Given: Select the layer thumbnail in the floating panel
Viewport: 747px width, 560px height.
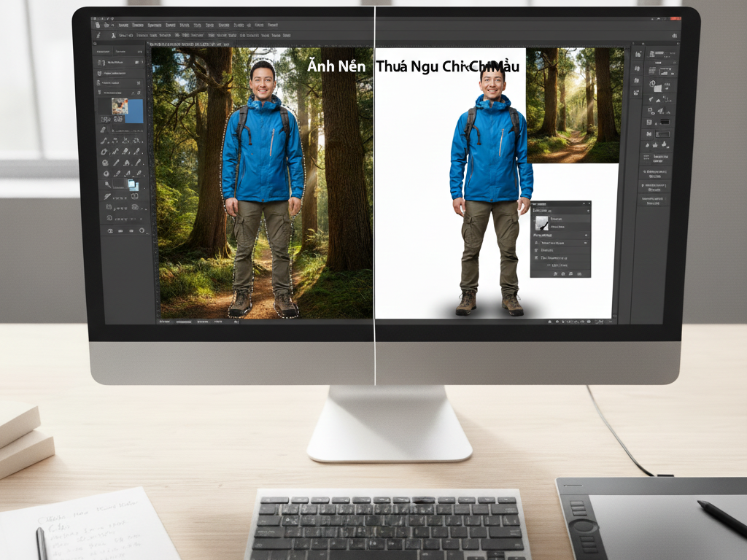Looking at the screenshot, I should tap(542, 222).
